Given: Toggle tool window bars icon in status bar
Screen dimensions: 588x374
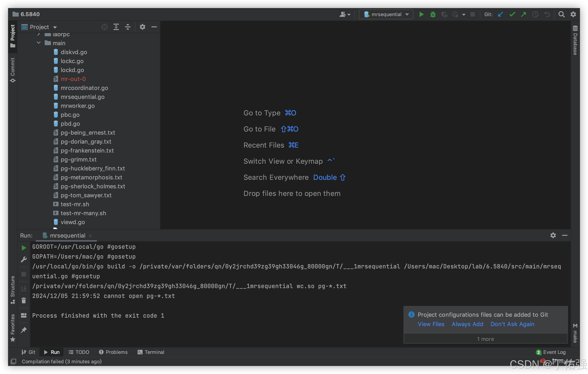Looking at the screenshot, I should click(x=14, y=361).
